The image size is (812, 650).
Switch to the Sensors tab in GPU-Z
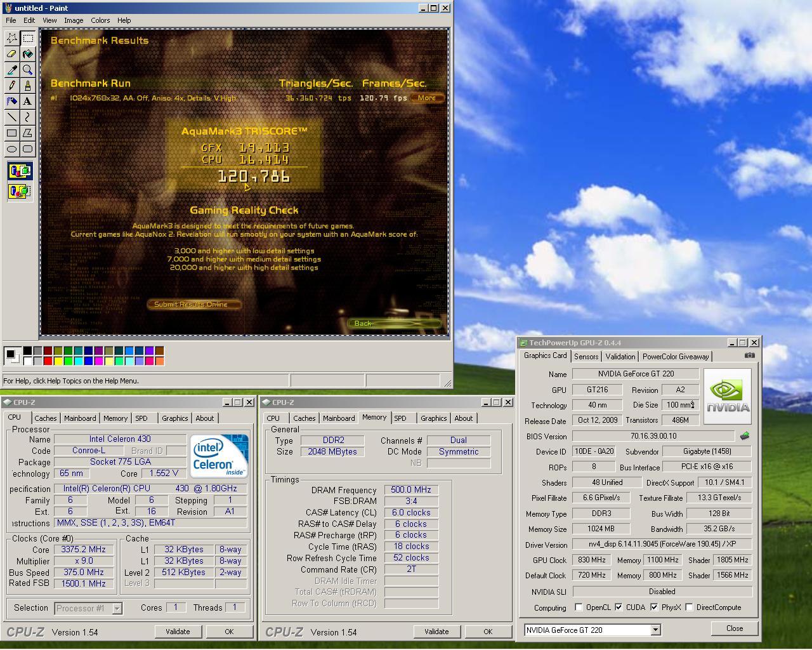(x=586, y=357)
